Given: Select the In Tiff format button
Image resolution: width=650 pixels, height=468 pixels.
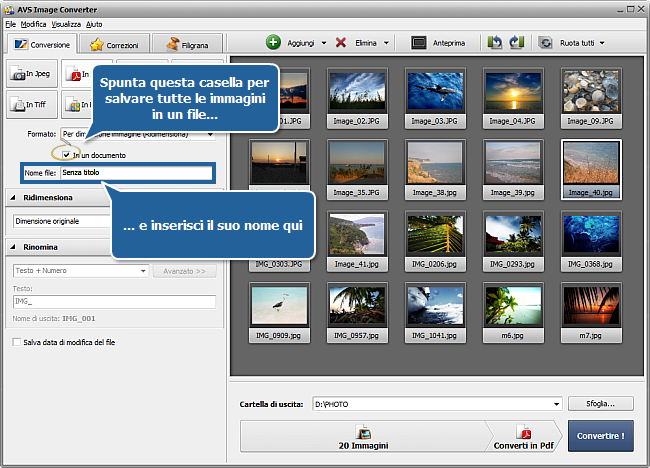Looking at the screenshot, I should pos(30,104).
